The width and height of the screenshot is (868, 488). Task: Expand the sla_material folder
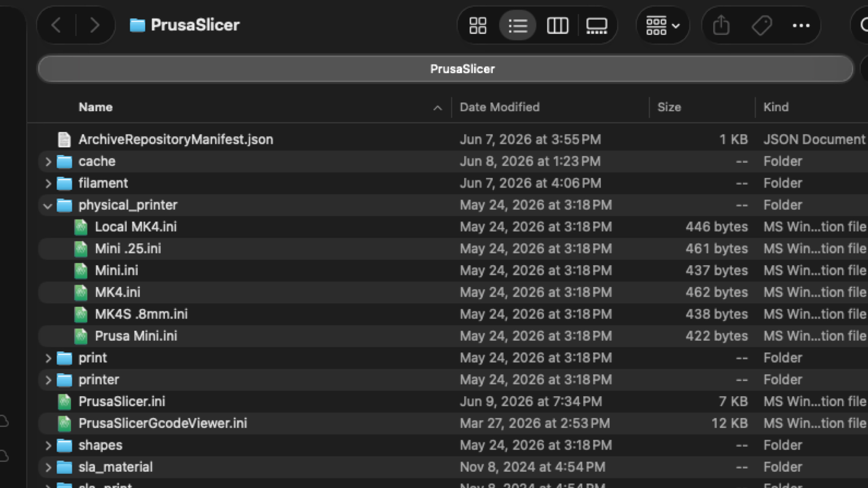(48, 467)
